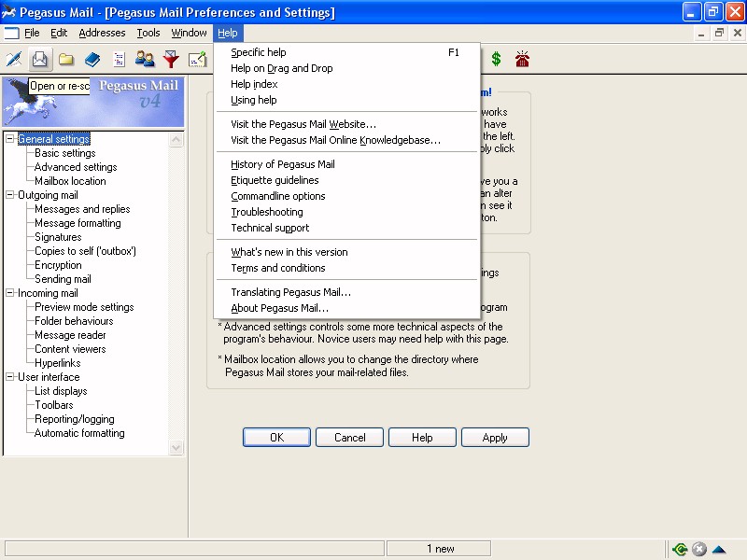Choose Technical support entry
The height and width of the screenshot is (560, 747).
click(x=346, y=228)
